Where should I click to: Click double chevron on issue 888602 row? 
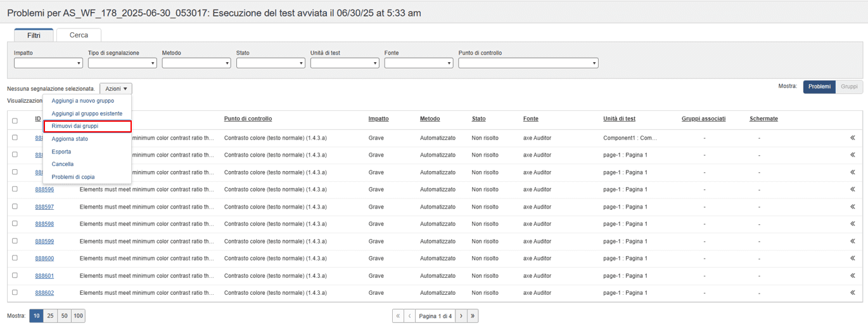[852, 293]
